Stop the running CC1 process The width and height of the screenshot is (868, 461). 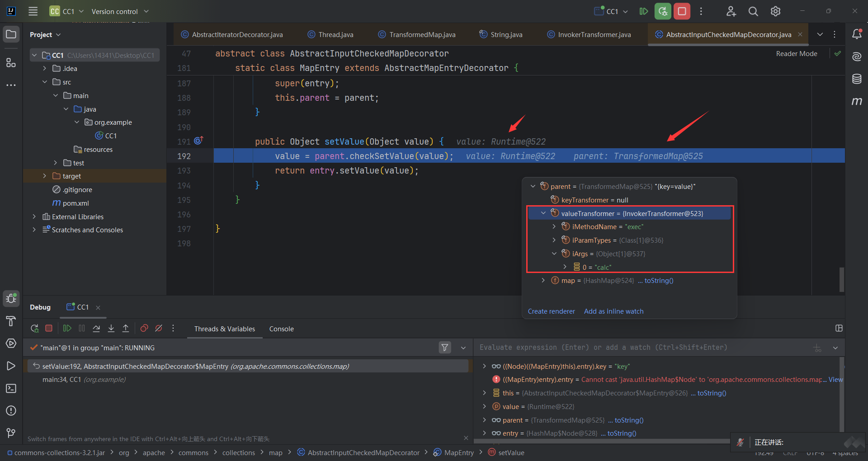coord(682,11)
